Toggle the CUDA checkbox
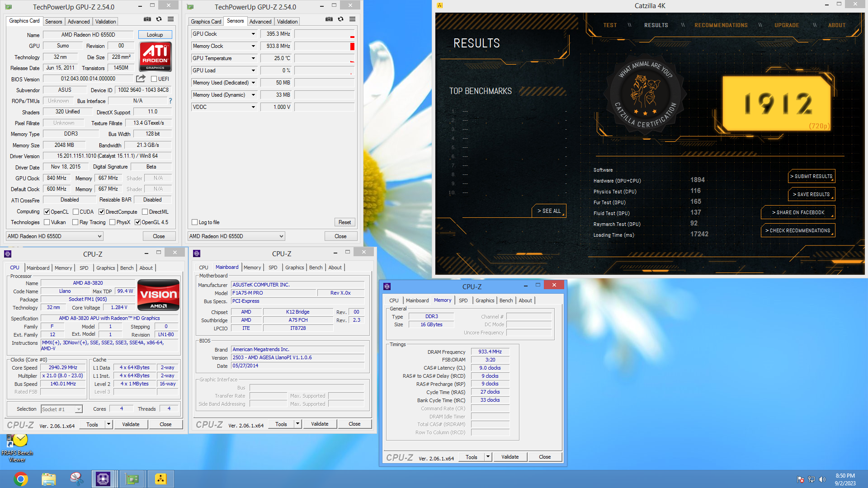The width and height of the screenshot is (868, 488). (75, 211)
